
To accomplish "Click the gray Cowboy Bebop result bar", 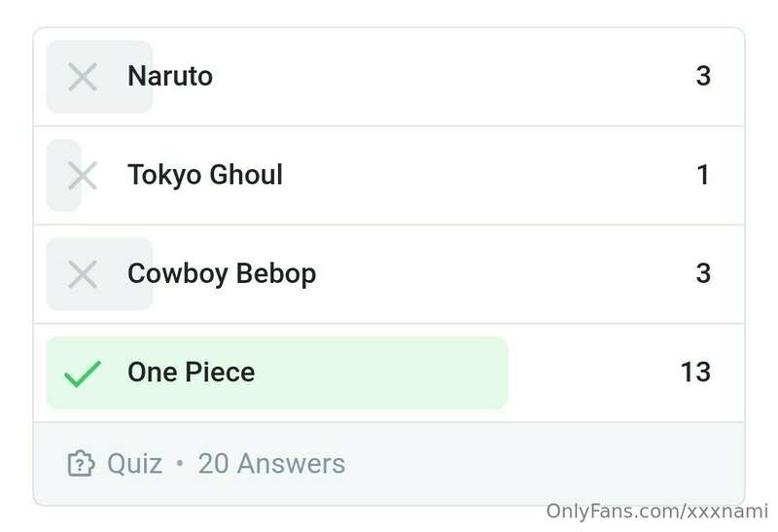I will pos(99,274).
